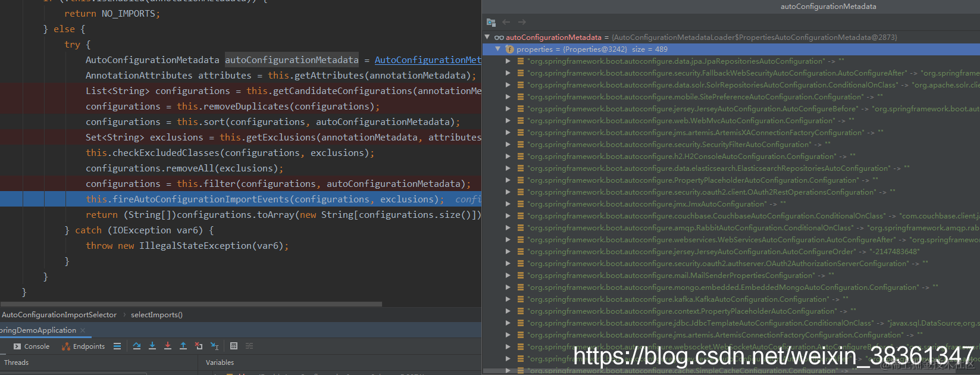Click the watch glasses icon of autoConfigurationMetadata
The height and width of the screenshot is (375, 980).
[x=499, y=37]
